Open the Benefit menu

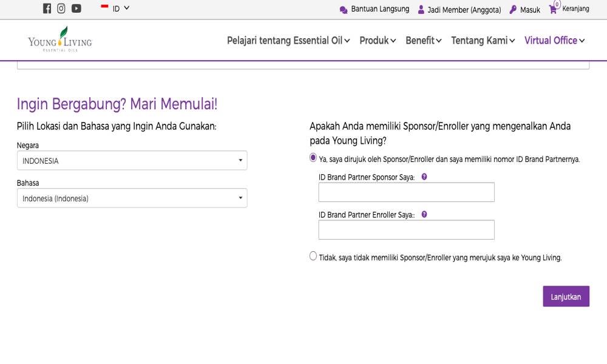tap(424, 40)
